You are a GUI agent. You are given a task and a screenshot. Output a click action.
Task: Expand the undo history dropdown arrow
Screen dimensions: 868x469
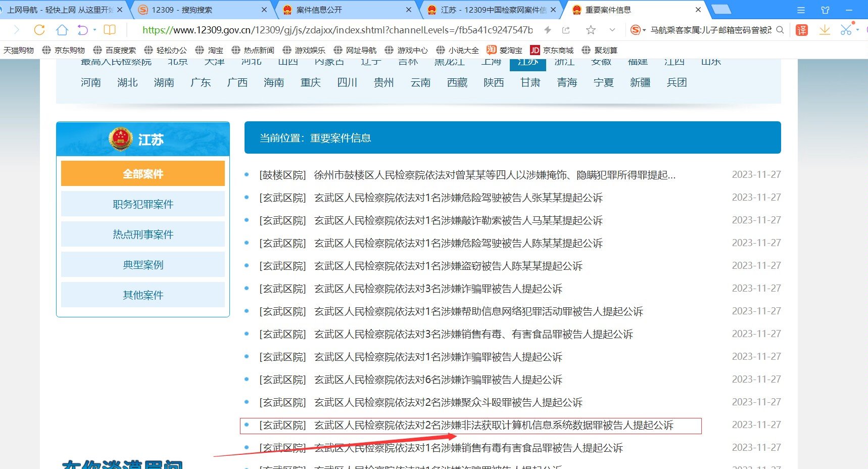94,30
